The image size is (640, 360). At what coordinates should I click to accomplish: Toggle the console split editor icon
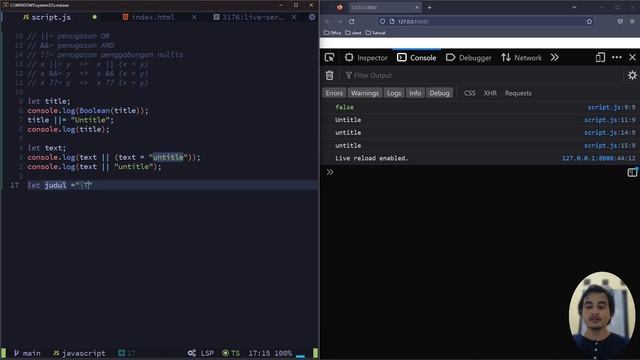632,172
